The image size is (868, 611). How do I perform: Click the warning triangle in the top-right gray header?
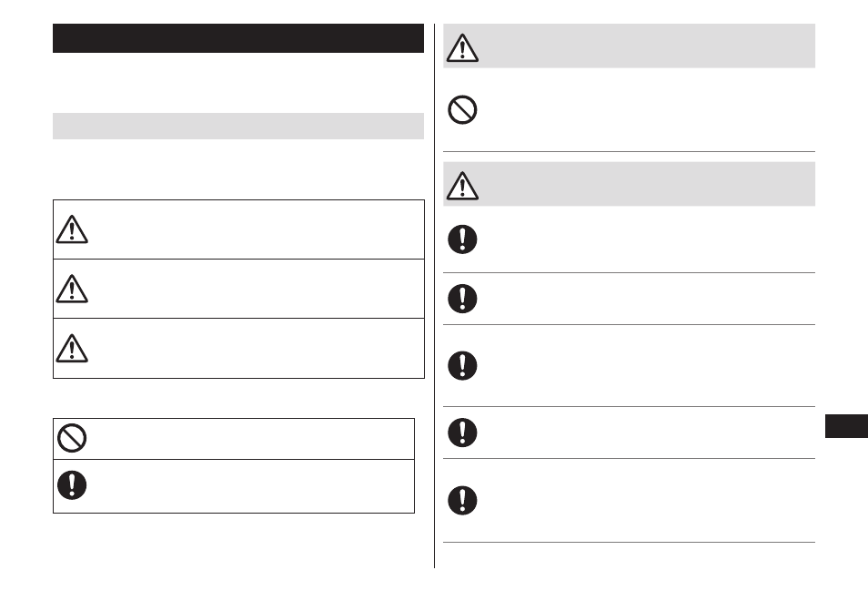(462, 47)
